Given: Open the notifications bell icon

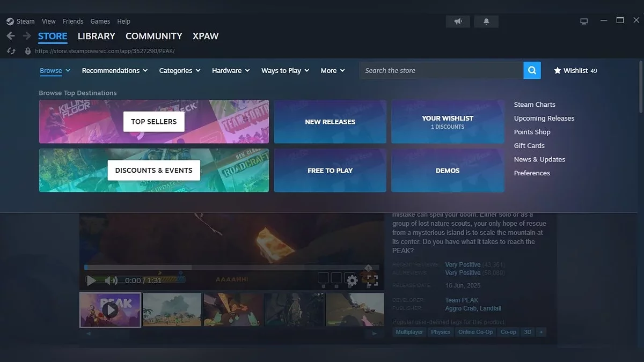Looking at the screenshot, I should 486,21.
